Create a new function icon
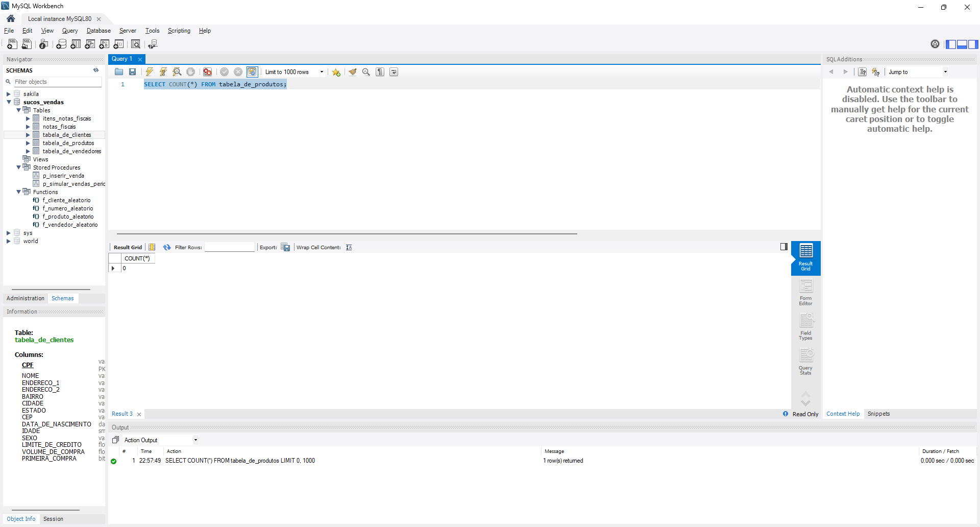The image size is (980, 527). tap(118, 44)
